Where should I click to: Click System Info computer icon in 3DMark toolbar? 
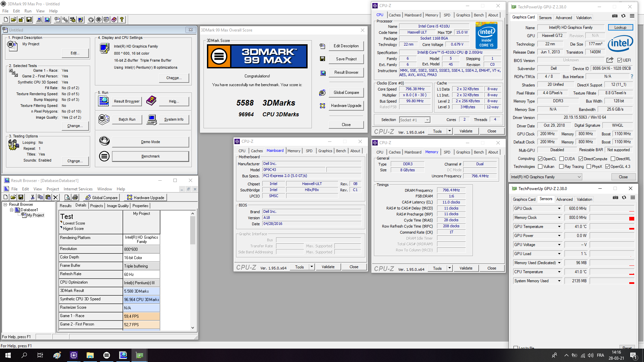(39, 19)
